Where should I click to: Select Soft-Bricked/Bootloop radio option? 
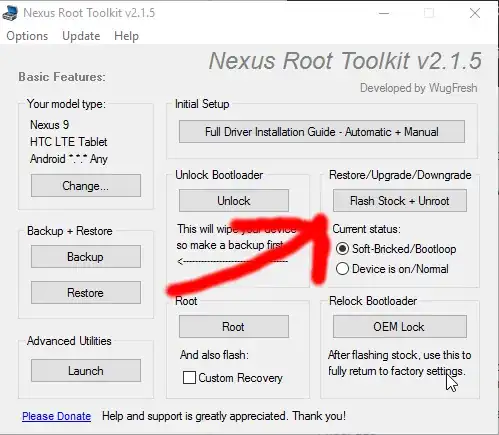396,249
